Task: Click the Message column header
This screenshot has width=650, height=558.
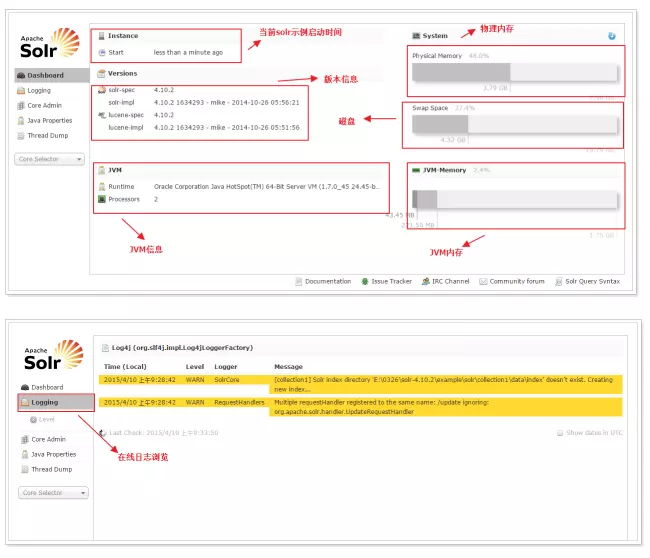Action: (288, 367)
